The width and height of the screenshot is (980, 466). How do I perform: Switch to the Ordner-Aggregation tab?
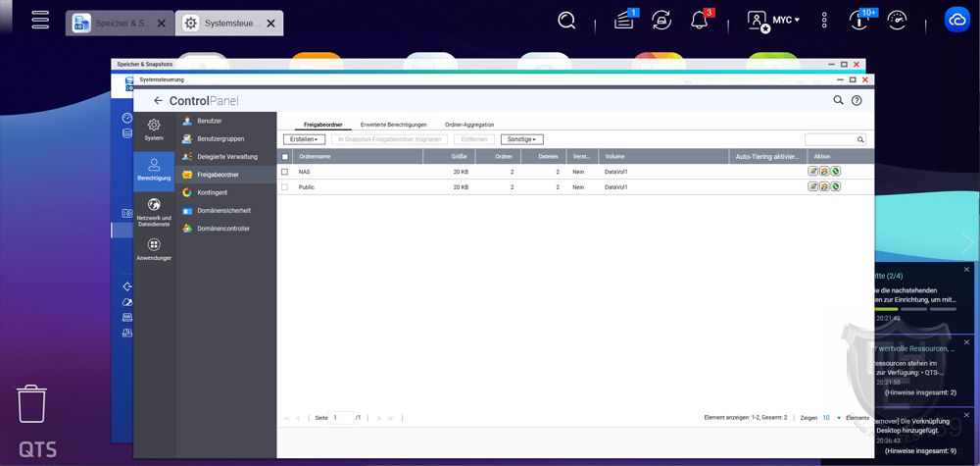click(469, 125)
